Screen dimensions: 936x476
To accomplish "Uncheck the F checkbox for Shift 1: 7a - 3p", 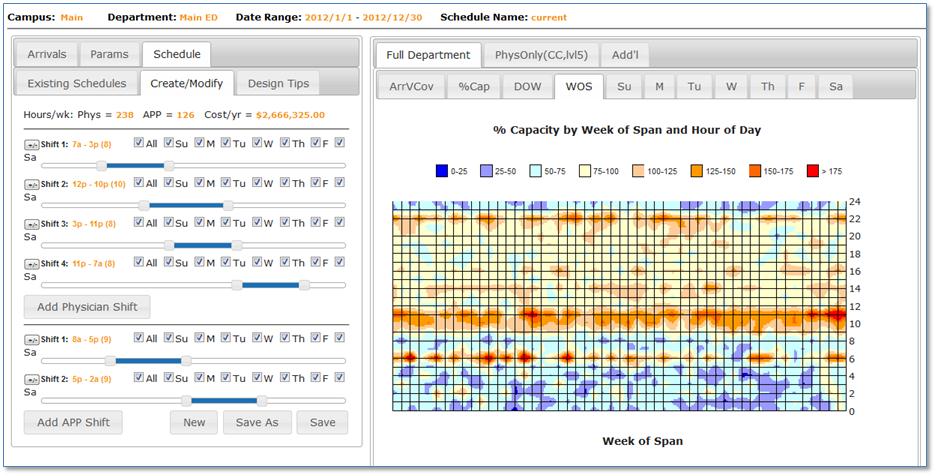I will click(x=316, y=143).
